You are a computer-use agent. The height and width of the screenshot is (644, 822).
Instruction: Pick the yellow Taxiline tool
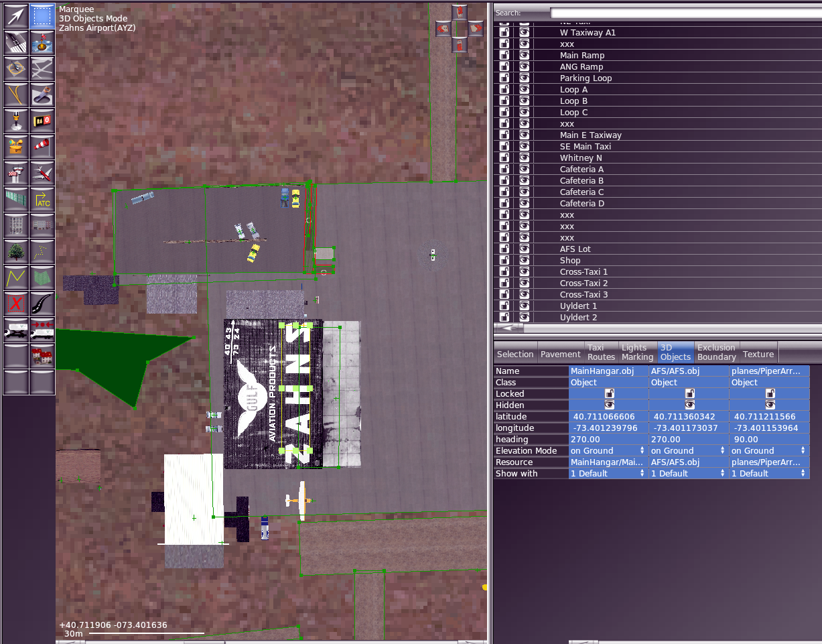coord(16,94)
